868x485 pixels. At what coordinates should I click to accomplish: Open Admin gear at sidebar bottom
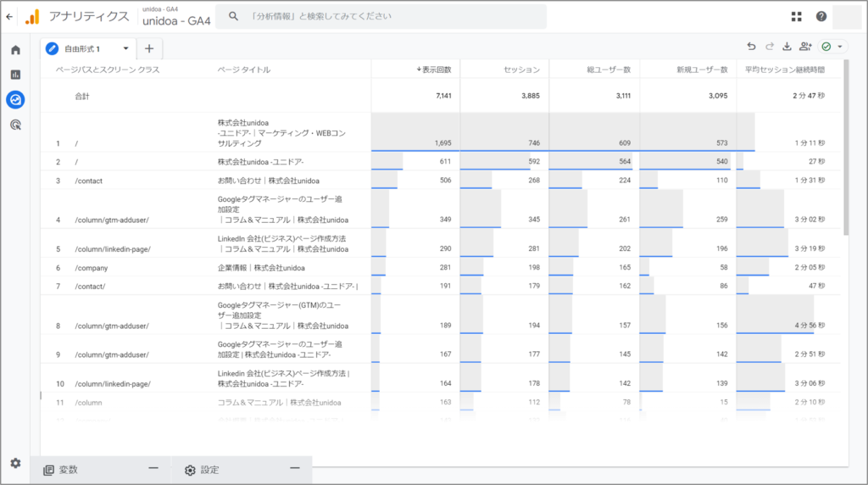[x=15, y=463]
